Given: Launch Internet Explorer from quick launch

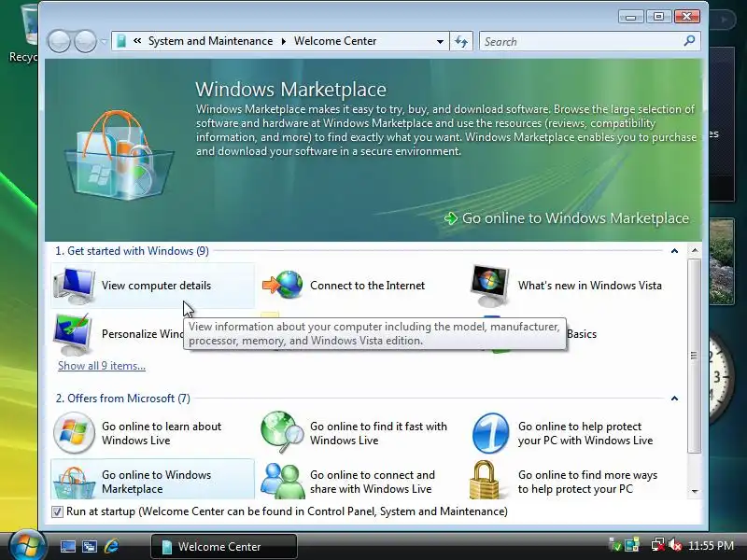Looking at the screenshot, I should point(111,546).
